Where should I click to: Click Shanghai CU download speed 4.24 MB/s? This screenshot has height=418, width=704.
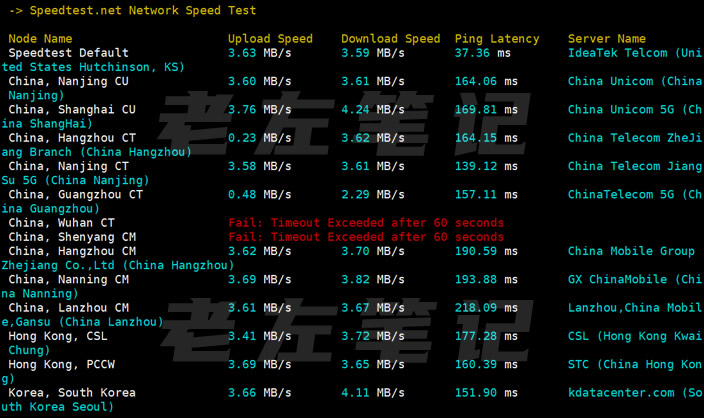373,110
